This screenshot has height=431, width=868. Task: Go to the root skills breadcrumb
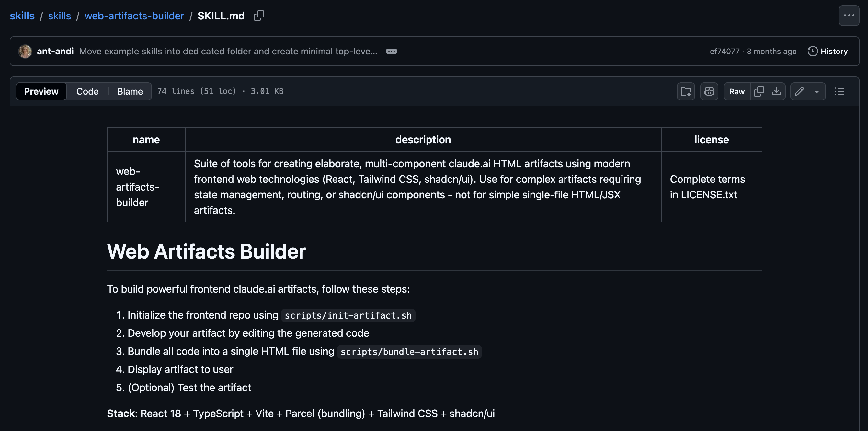click(x=22, y=16)
